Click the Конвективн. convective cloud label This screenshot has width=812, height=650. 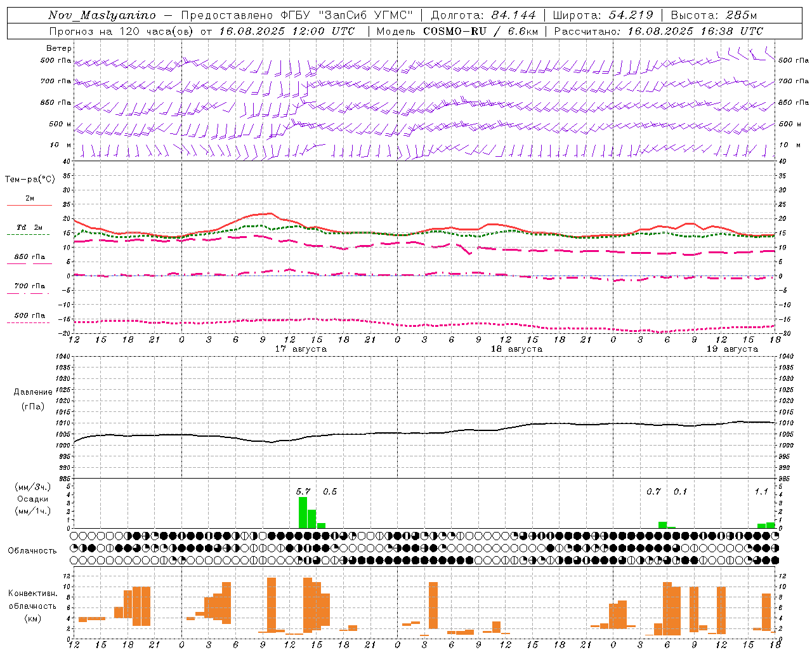(x=33, y=594)
